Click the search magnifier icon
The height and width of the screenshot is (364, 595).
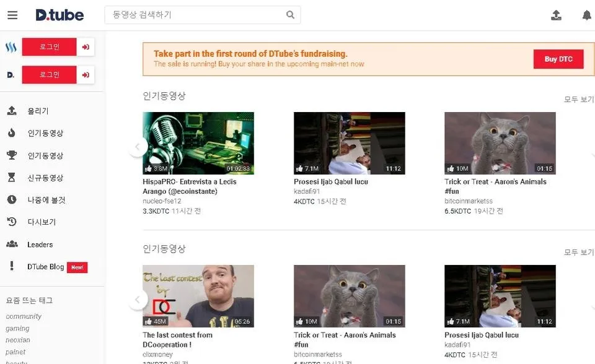point(290,15)
